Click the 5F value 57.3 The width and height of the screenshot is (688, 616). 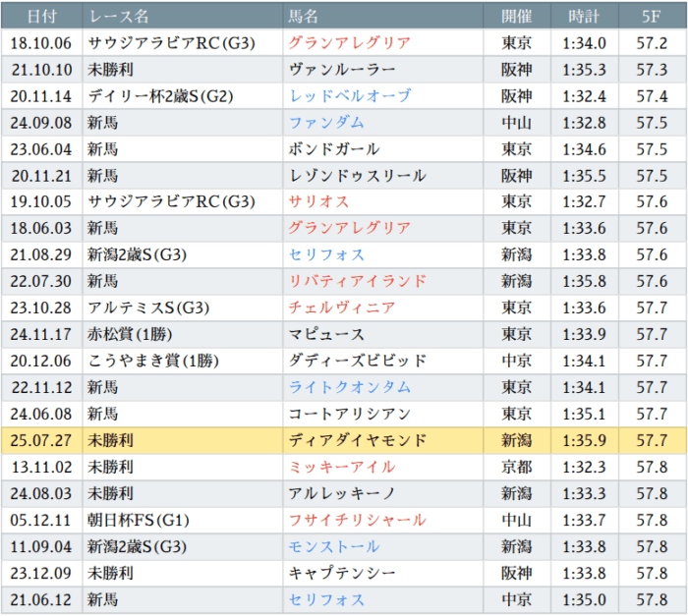pos(652,70)
